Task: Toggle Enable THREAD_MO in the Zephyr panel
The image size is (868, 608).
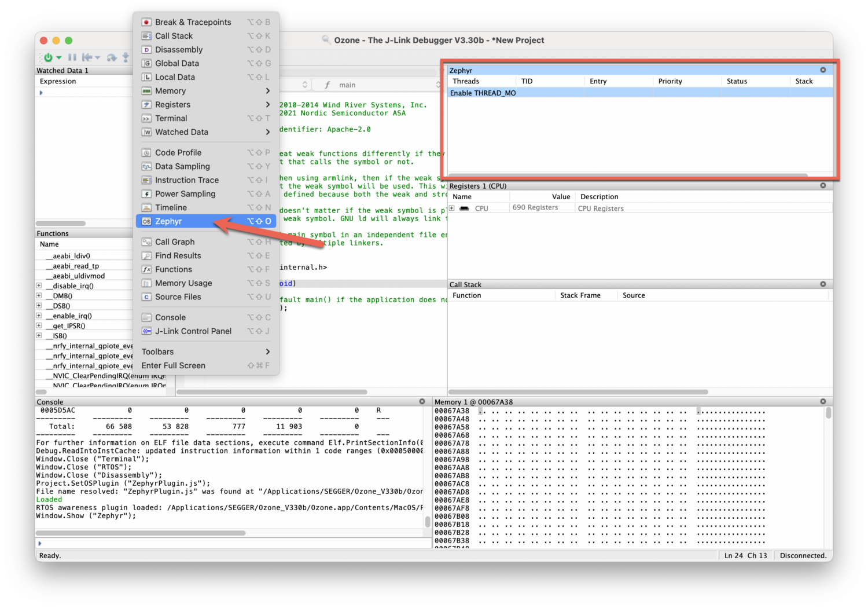Action: point(483,93)
